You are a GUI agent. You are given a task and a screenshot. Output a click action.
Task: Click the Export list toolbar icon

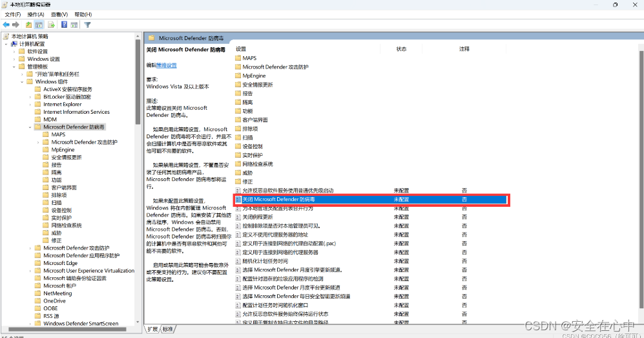coord(51,25)
